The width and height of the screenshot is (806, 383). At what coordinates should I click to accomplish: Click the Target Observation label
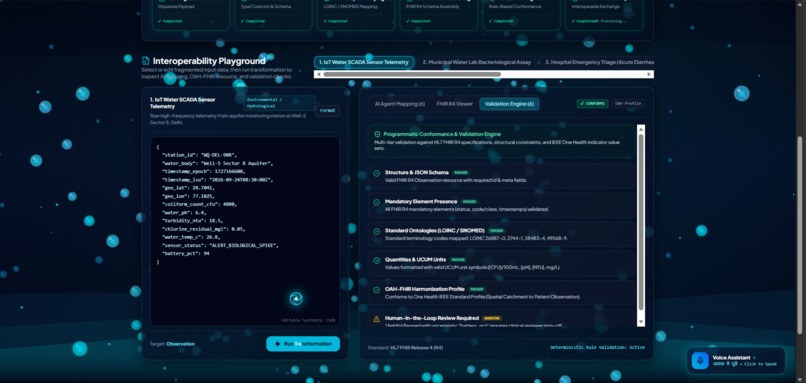[172, 344]
